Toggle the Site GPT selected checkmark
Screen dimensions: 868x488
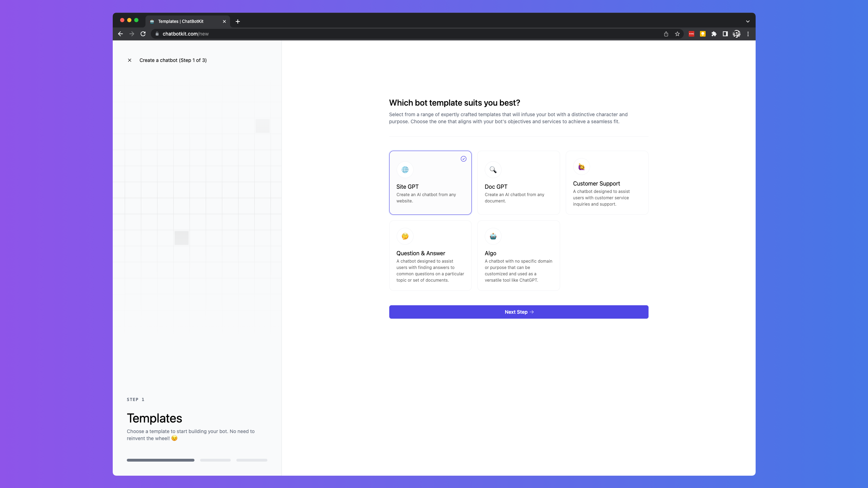pyautogui.click(x=464, y=159)
